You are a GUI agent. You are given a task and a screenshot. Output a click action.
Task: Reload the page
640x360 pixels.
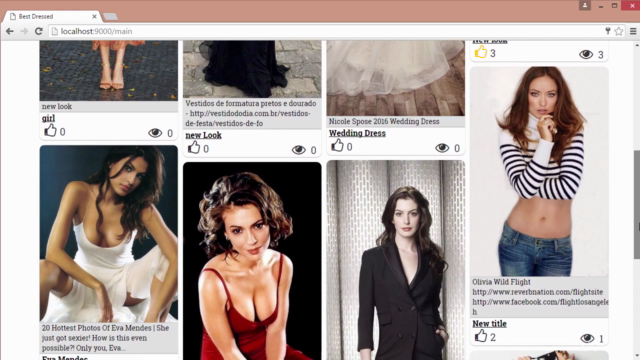38,31
